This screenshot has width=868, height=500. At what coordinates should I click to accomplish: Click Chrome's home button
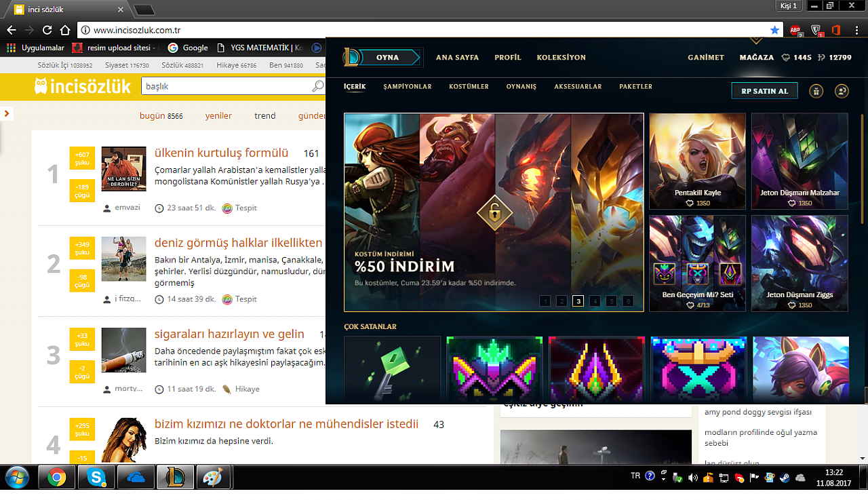65,30
